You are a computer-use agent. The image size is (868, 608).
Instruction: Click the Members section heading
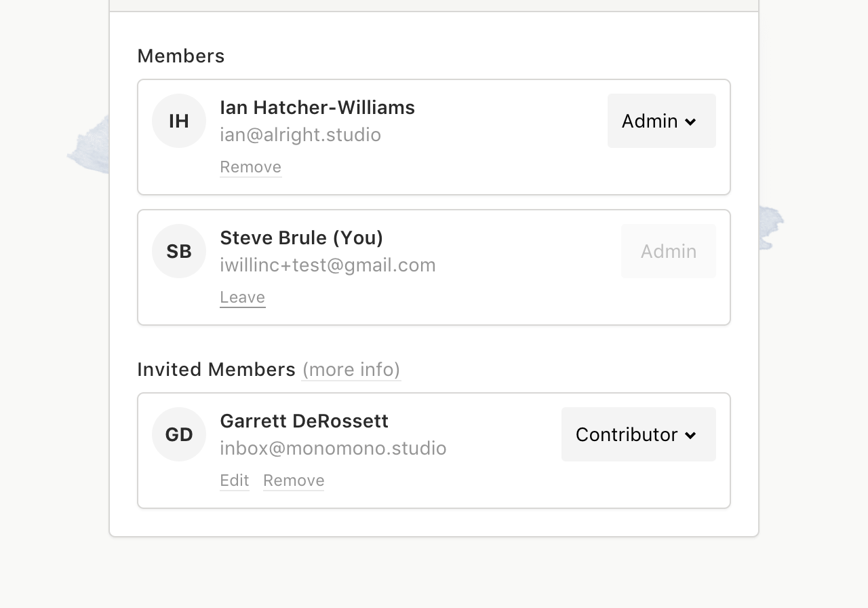coord(181,56)
